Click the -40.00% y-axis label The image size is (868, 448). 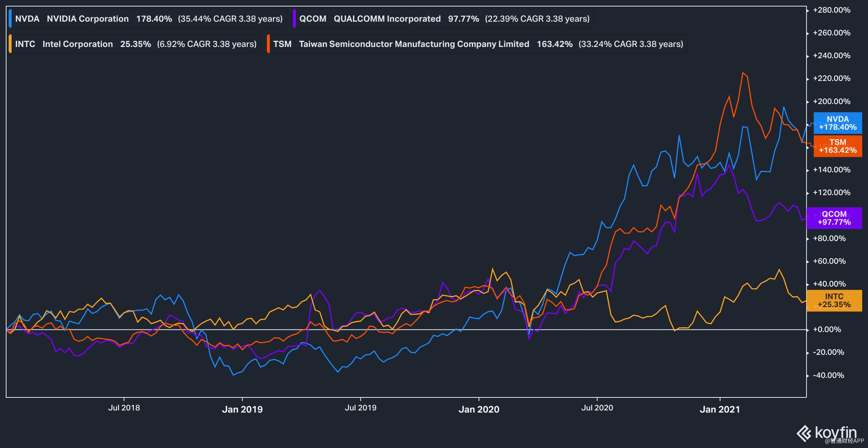pyautogui.click(x=828, y=375)
